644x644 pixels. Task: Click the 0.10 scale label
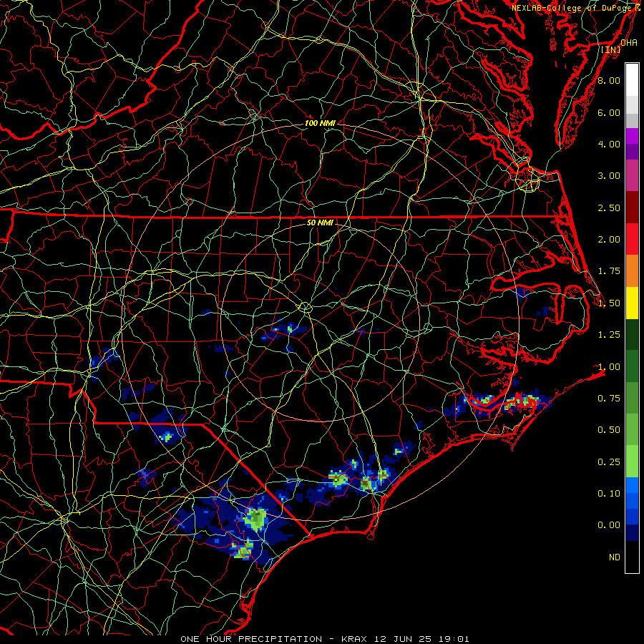[x=609, y=493]
